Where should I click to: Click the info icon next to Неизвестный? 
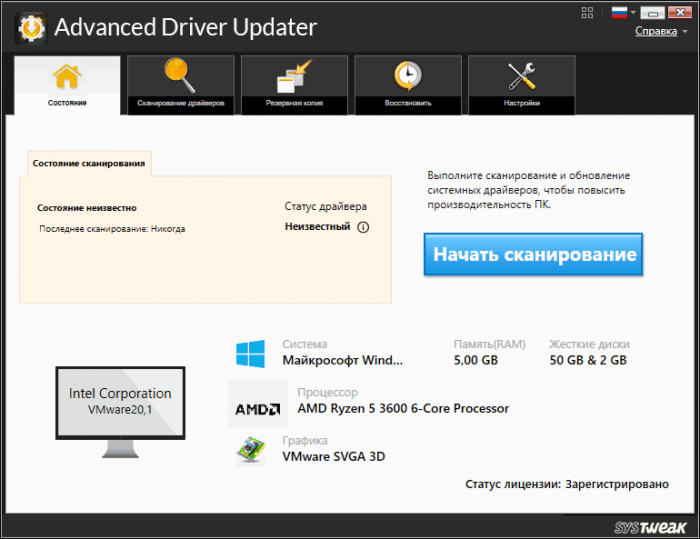click(x=363, y=227)
